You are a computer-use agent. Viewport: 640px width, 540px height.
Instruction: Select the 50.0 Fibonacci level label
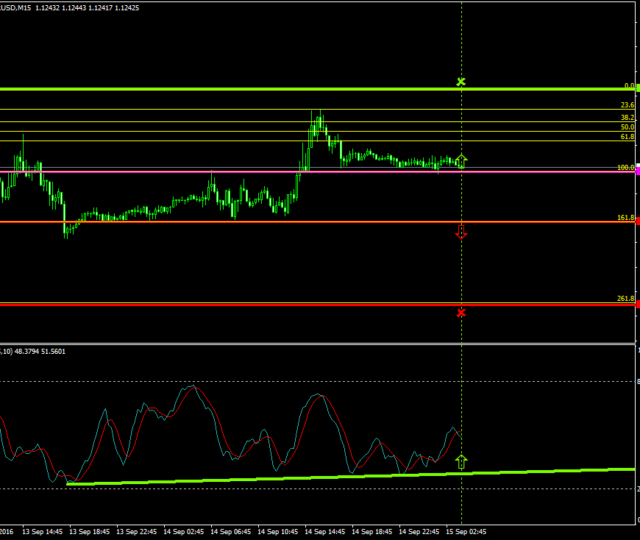627,127
